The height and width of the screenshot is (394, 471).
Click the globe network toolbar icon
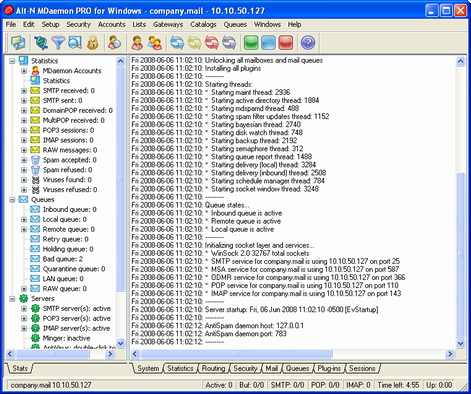click(41, 43)
